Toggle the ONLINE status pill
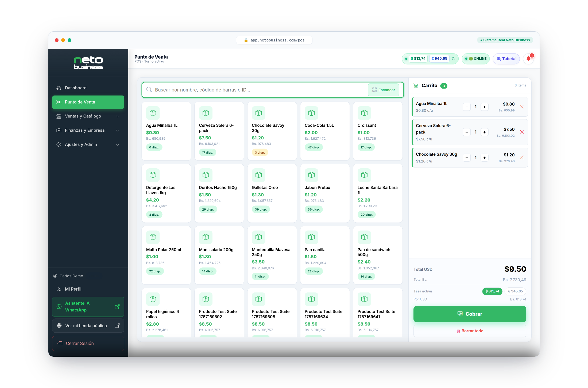Screen dimensions: 588x388 tap(476, 59)
